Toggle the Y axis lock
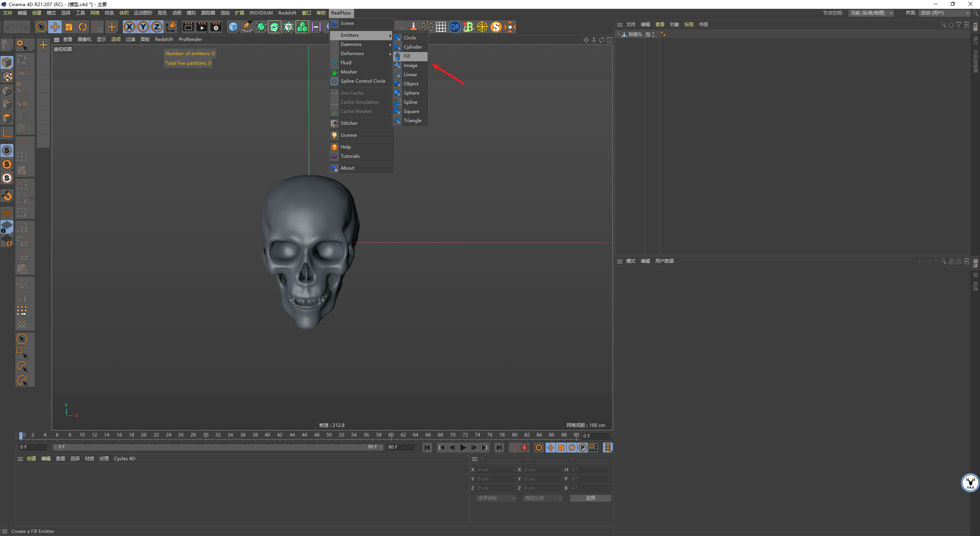Viewport: 980px width, 536px height. point(143,27)
